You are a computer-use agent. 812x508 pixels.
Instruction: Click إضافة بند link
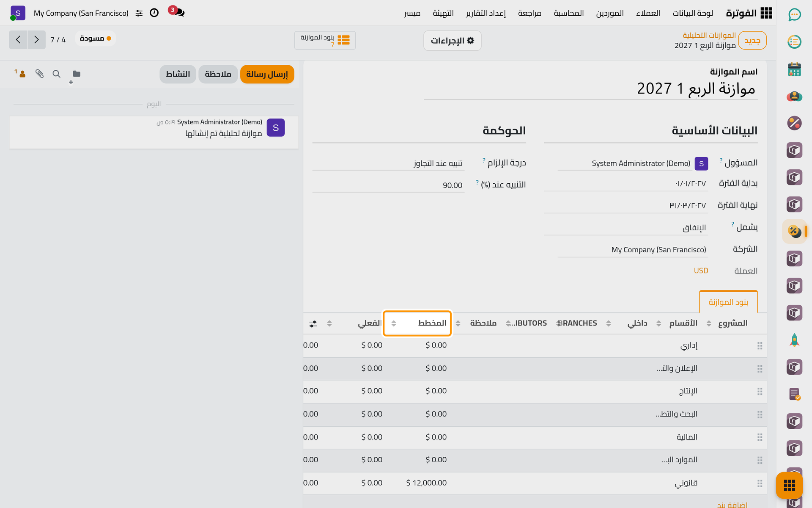[x=732, y=504]
